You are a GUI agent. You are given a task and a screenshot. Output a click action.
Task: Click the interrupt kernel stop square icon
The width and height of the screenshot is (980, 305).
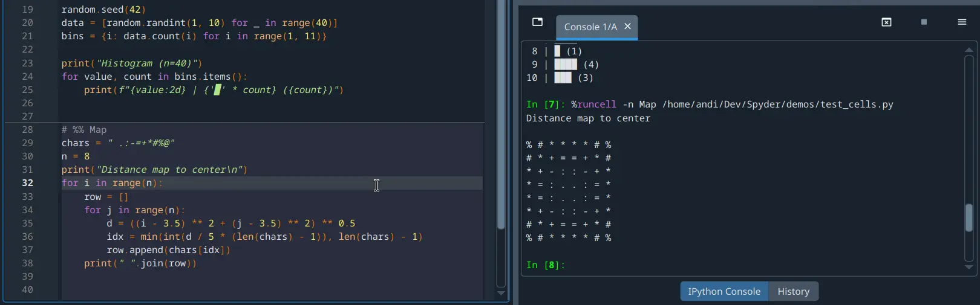pyautogui.click(x=924, y=22)
